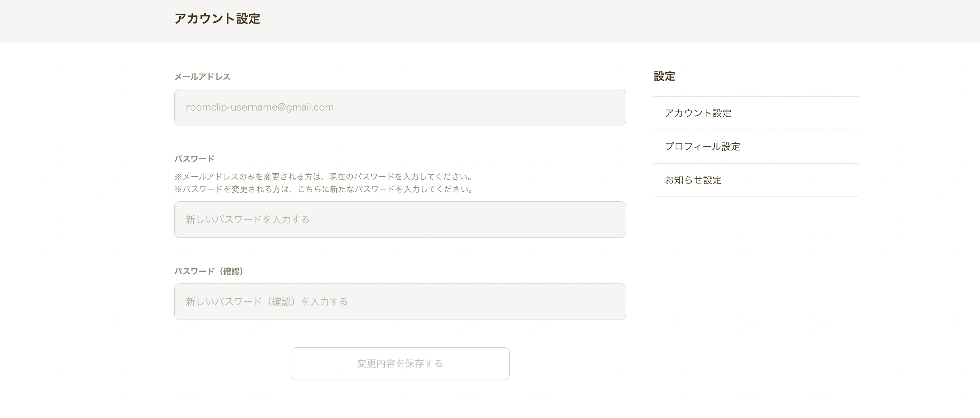Click the roomclip-username@gmail.com placeholder text
980x418 pixels.
click(259, 107)
